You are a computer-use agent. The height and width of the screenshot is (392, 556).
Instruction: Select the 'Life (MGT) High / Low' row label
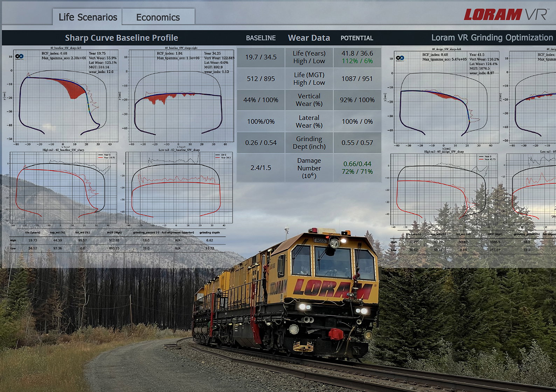coord(309,79)
